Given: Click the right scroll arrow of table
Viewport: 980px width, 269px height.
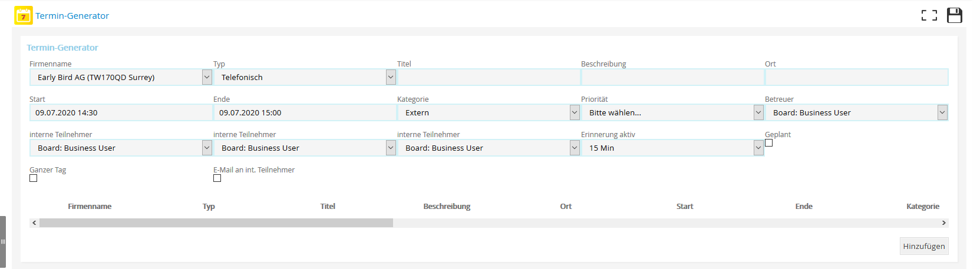Looking at the screenshot, I should pyautogui.click(x=943, y=223).
